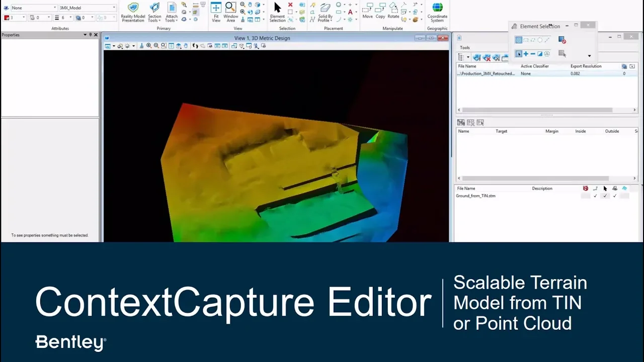The image size is (644, 362).
Task: Open the line style dropdown showing 0
Action: point(40,18)
